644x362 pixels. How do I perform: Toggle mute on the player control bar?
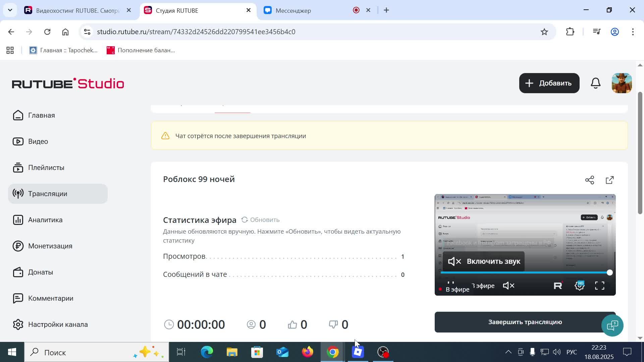point(508,286)
